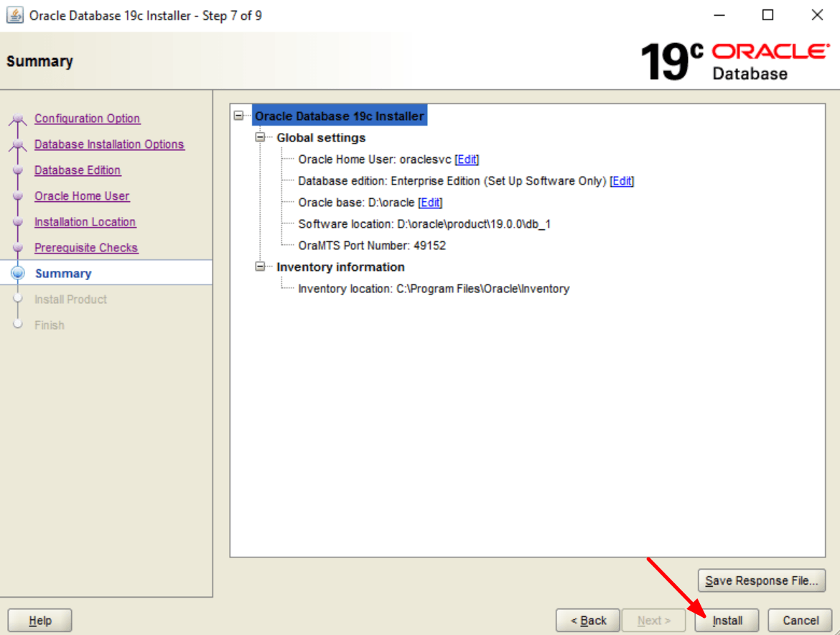Click the greyed Install Product step label

coord(70,300)
